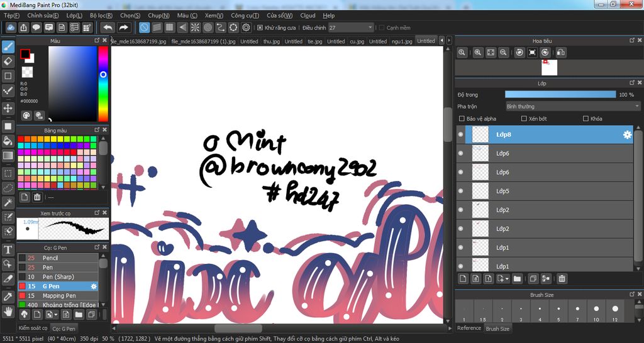Open the Bộ lọc menu

pyautogui.click(x=101, y=16)
